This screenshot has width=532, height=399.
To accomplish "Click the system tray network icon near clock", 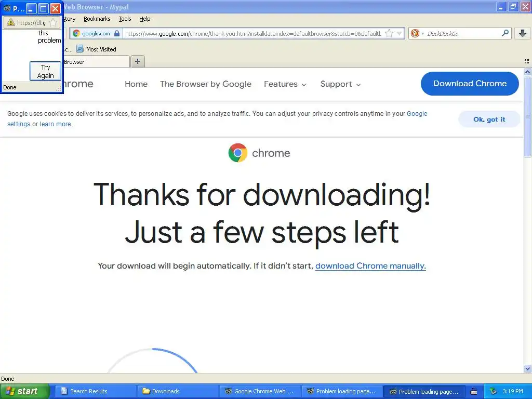I will [494, 391].
